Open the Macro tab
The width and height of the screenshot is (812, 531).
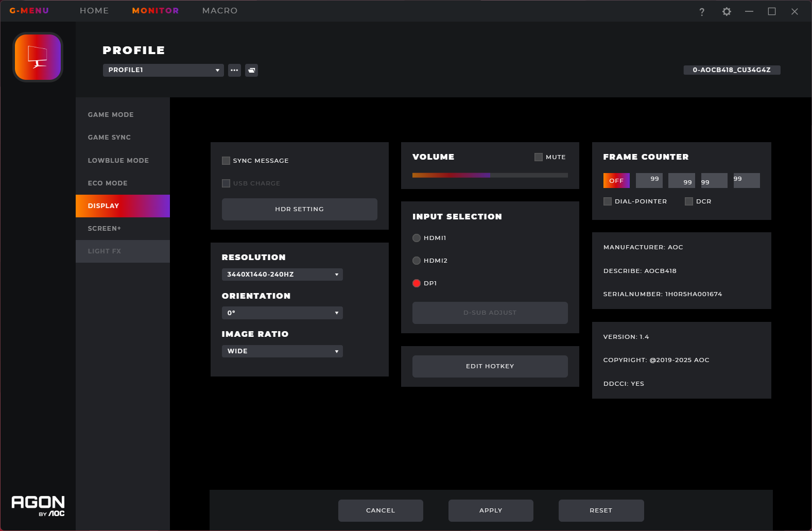point(220,11)
